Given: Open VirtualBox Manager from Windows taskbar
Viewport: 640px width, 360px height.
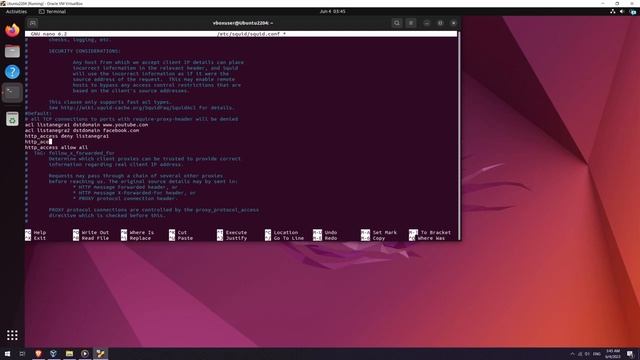Looking at the screenshot, I should 53,353.
